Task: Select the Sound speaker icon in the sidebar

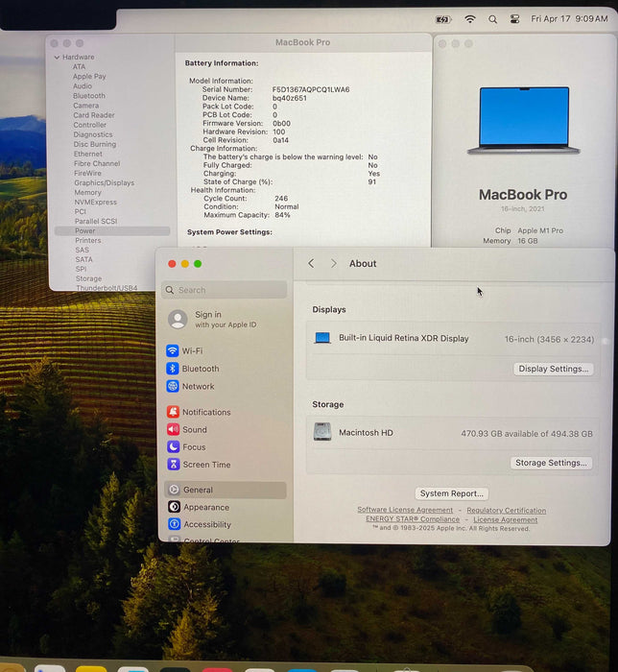Action: click(x=173, y=429)
